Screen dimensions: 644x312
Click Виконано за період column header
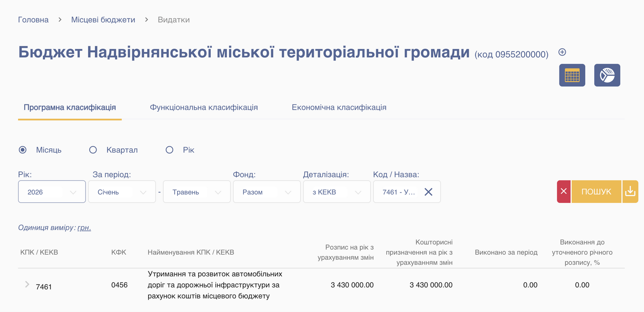(506, 252)
